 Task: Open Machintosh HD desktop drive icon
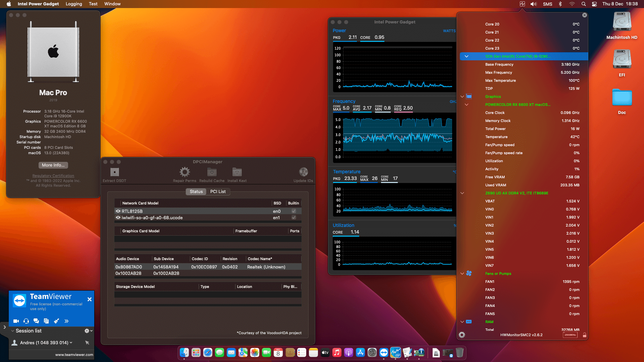tap(622, 22)
